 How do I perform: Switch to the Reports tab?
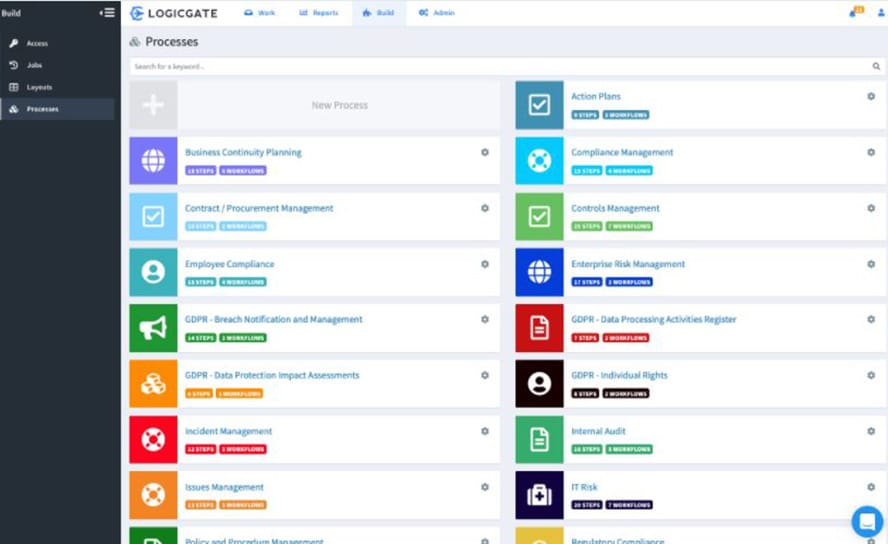319,13
